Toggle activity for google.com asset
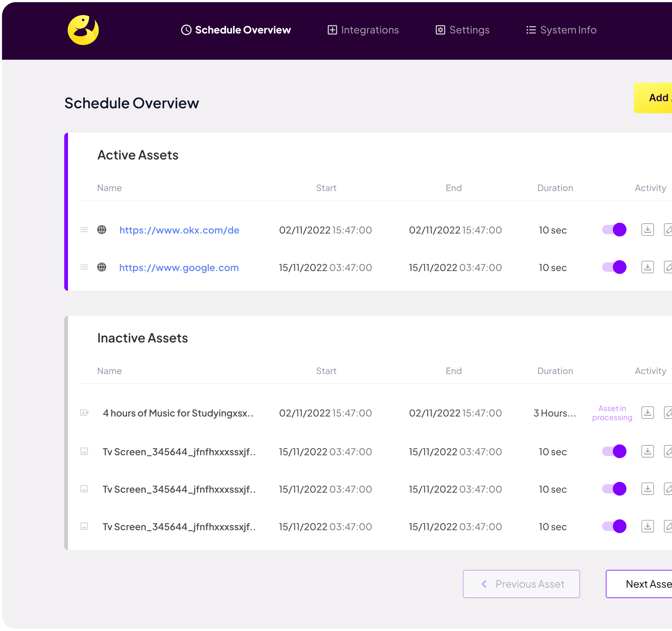672x631 pixels. pyautogui.click(x=614, y=267)
